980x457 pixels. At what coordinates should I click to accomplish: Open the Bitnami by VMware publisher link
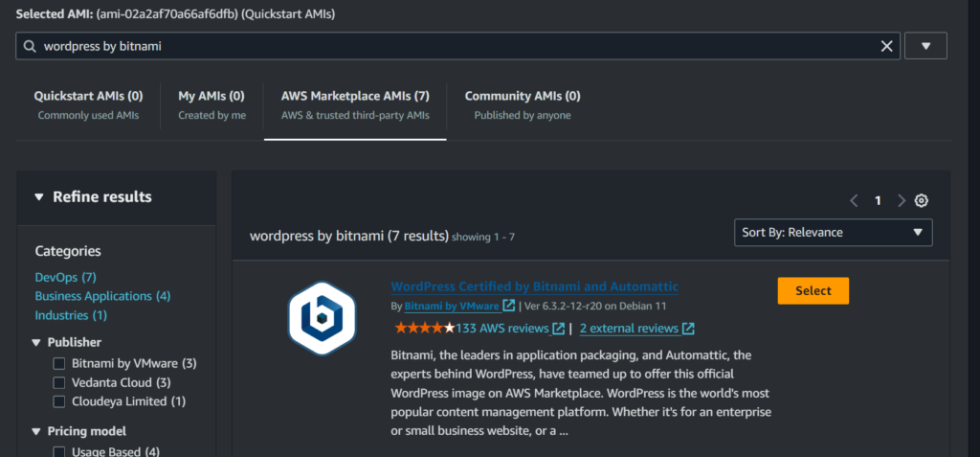pos(452,307)
